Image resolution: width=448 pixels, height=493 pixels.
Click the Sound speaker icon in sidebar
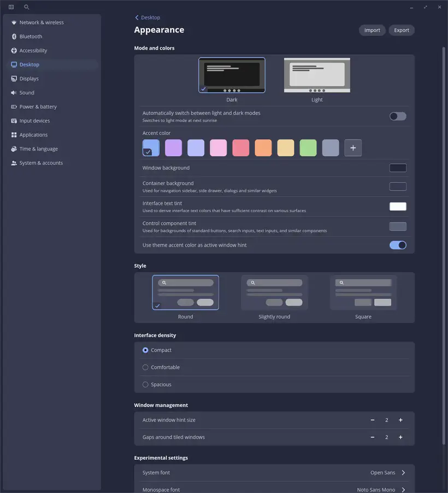click(x=14, y=93)
